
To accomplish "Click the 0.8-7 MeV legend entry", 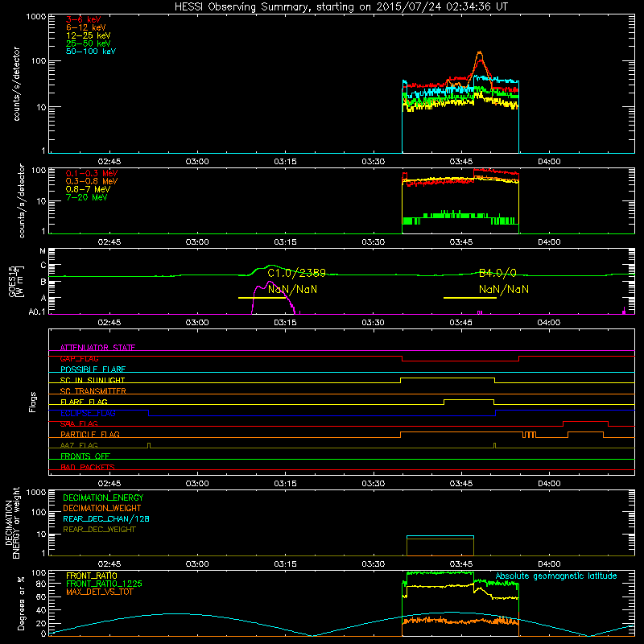I will pyautogui.click(x=88, y=189).
